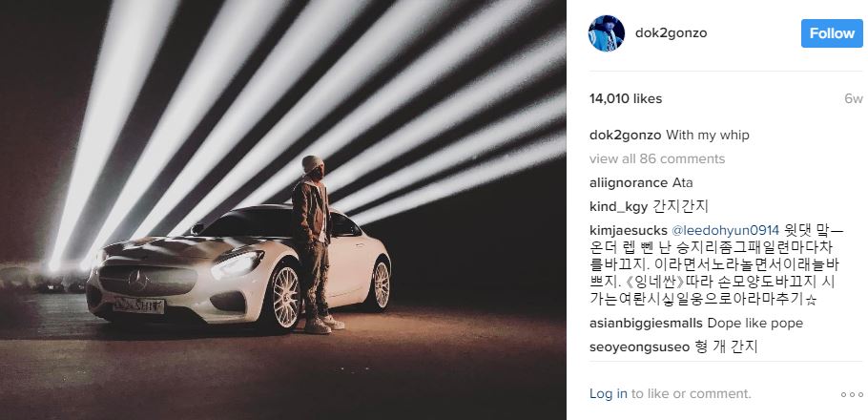Click the white Mercedes car photo

(x=238, y=271)
